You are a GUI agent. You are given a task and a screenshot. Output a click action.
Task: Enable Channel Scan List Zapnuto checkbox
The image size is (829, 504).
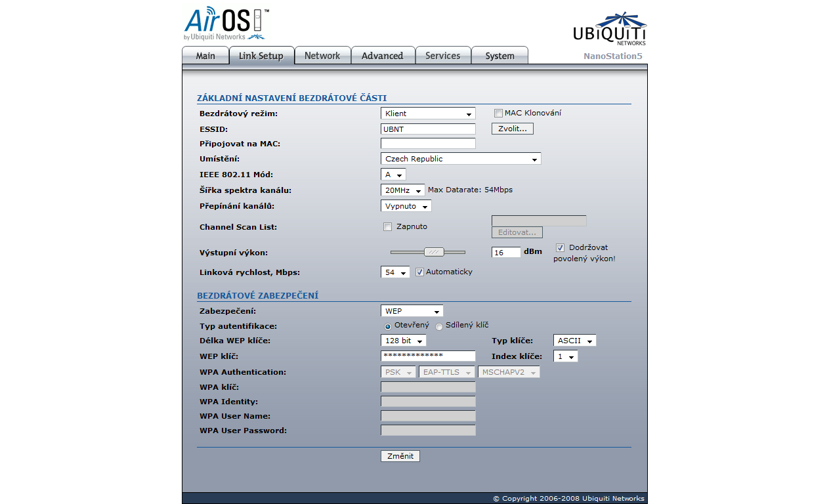(x=387, y=227)
